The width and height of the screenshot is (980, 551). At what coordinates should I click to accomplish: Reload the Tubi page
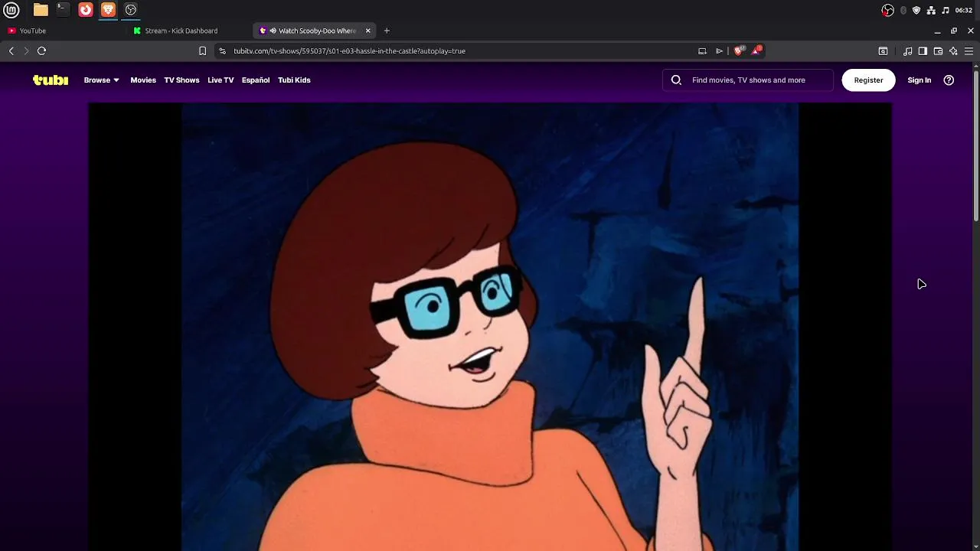point(41,51)
